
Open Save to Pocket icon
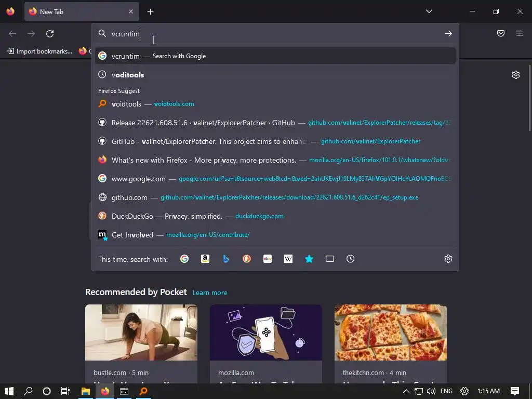point(501,33)
